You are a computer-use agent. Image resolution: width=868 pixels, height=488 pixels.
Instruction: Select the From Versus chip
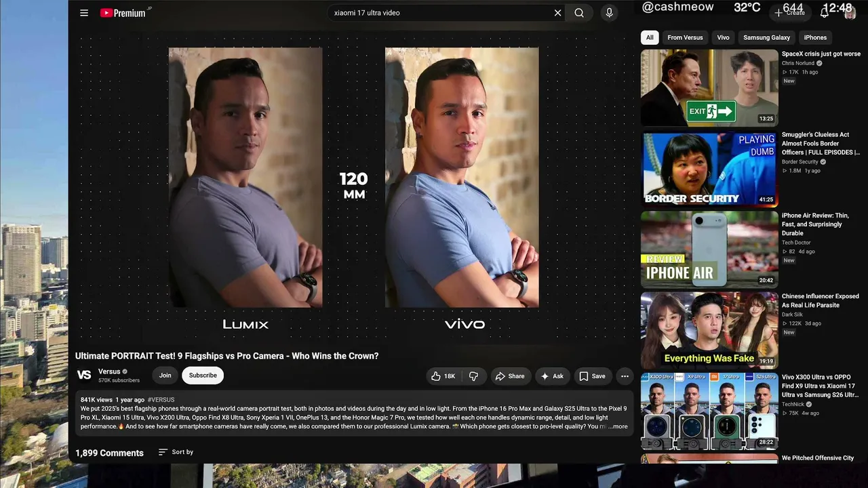685,37
